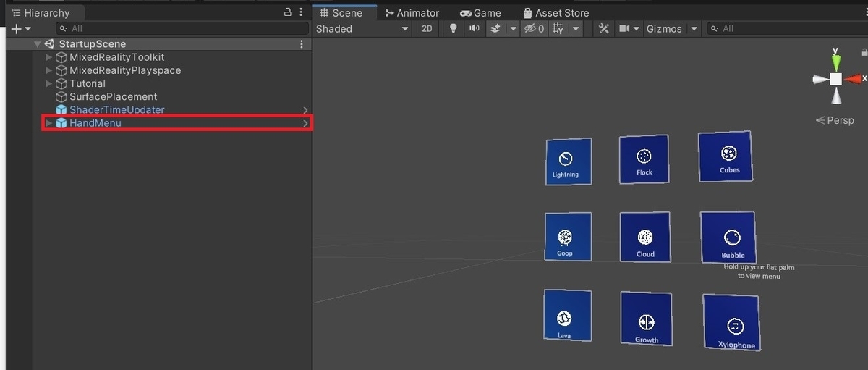The width and height of the screenshot is (868, 370).
Task: Toggle scene effects layers icon
Action: click(495, 29)
